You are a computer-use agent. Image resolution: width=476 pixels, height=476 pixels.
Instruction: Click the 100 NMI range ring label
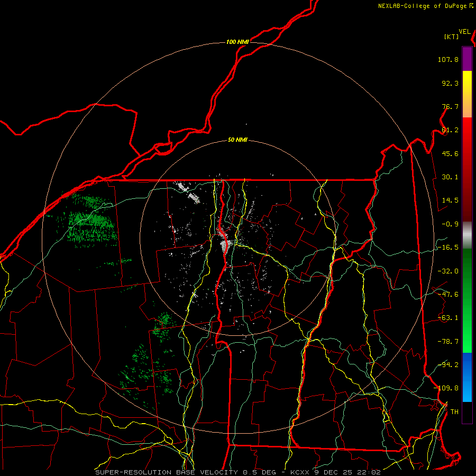237,42
